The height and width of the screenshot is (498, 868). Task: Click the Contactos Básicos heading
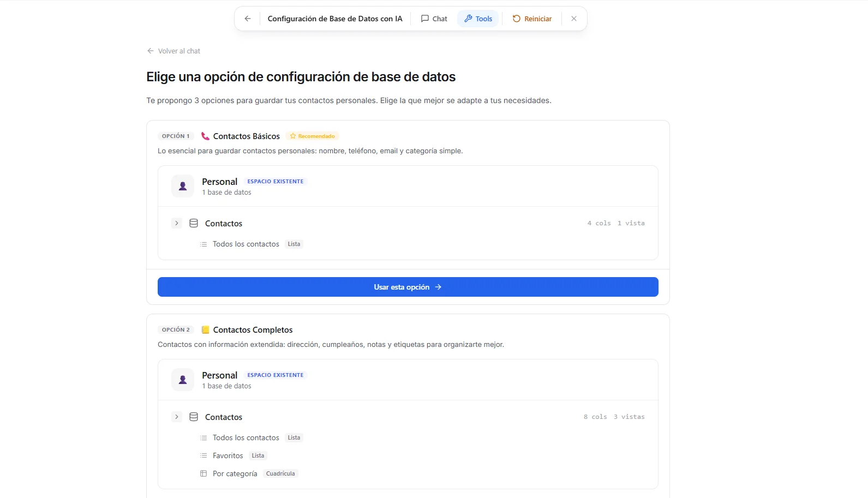click(247, 136)
